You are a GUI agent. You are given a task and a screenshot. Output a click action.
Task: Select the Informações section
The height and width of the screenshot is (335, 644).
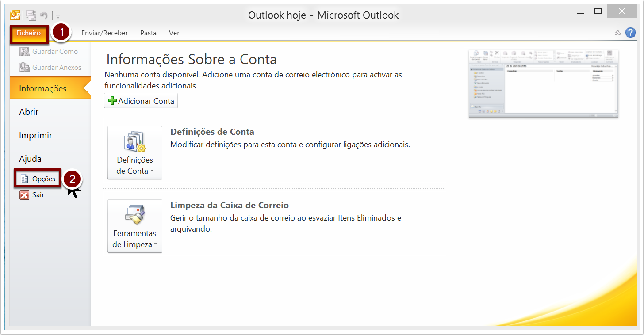coord(50,88)
